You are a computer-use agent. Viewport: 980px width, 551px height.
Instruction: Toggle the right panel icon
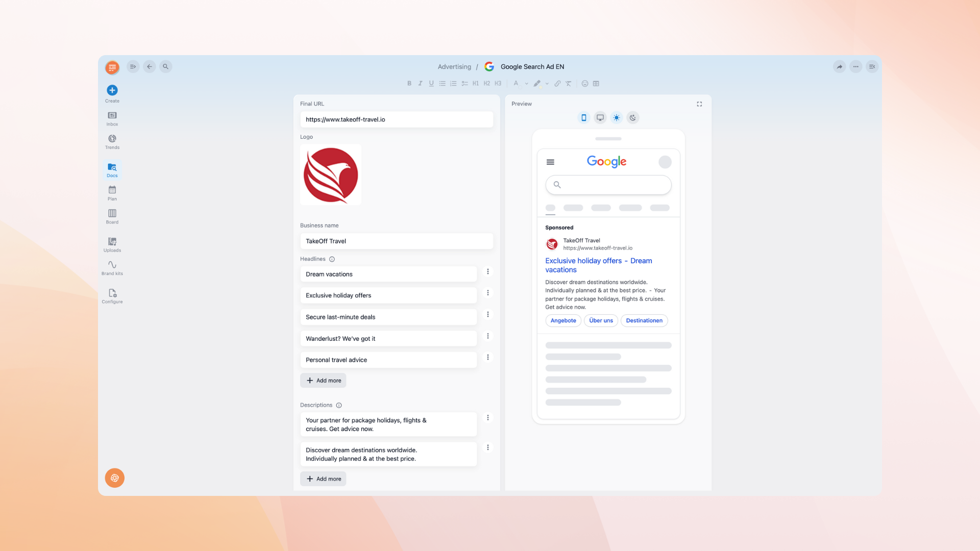(872, 66)
